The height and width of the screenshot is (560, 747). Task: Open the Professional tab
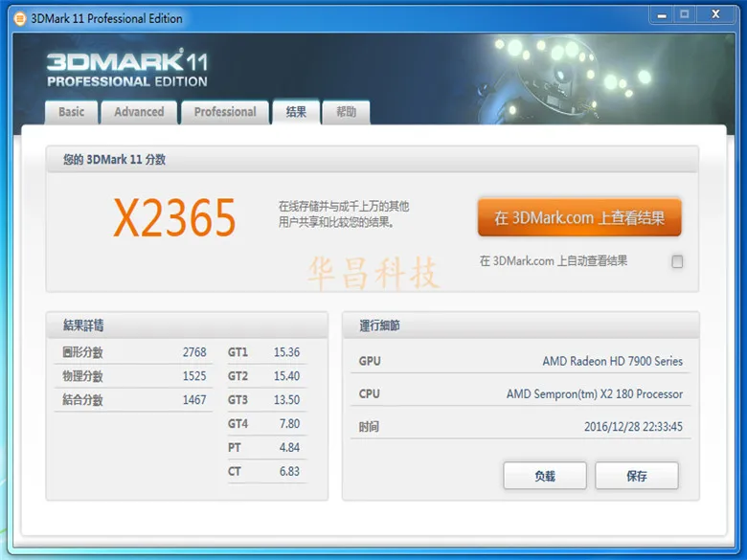click(225, 112)
